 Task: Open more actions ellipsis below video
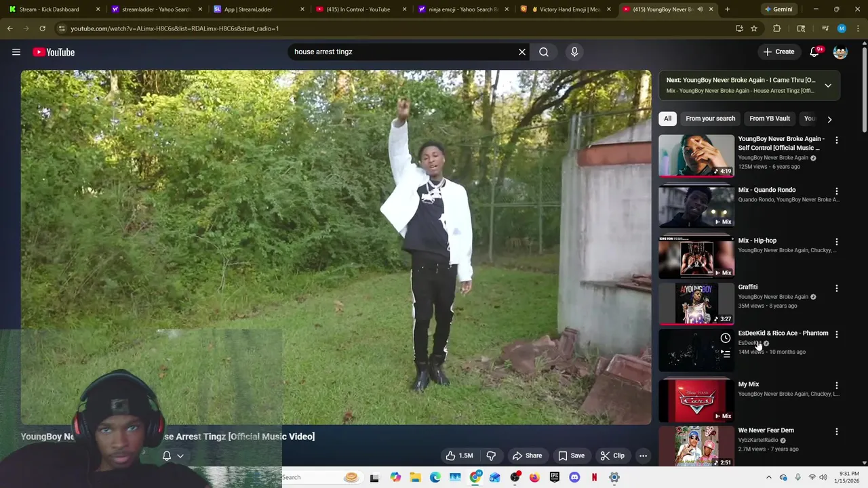pos(643,455)
